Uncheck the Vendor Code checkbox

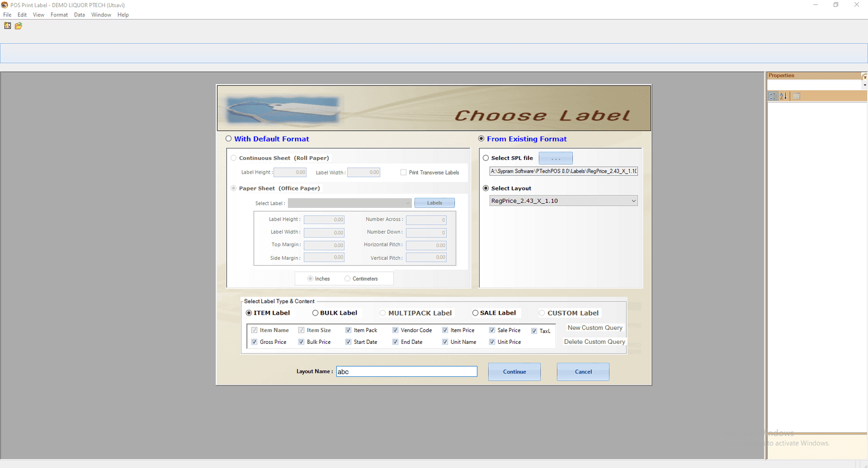[x=395, y=330]
